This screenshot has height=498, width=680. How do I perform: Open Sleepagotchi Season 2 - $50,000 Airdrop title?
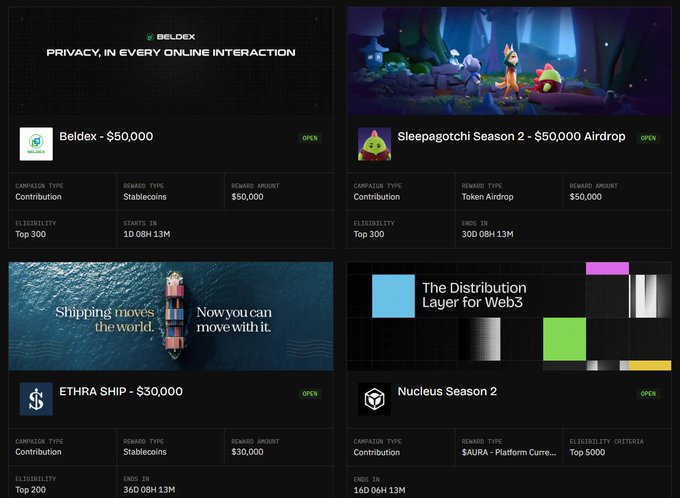[511, 136]
